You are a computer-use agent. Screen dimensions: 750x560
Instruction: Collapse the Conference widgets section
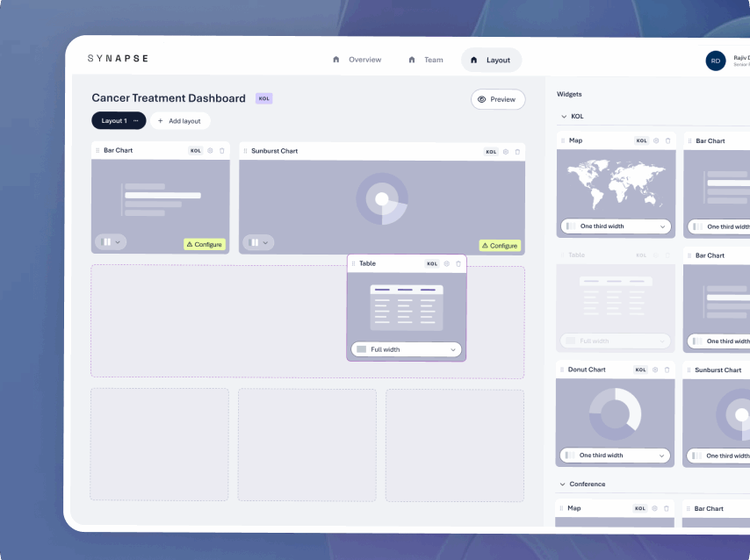click(564, 485)
